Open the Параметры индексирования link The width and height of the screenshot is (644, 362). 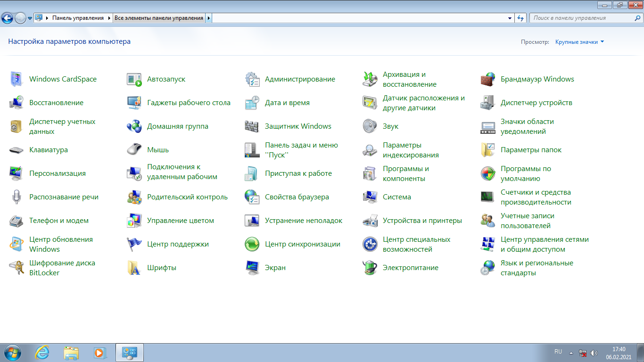click(411, 150)
